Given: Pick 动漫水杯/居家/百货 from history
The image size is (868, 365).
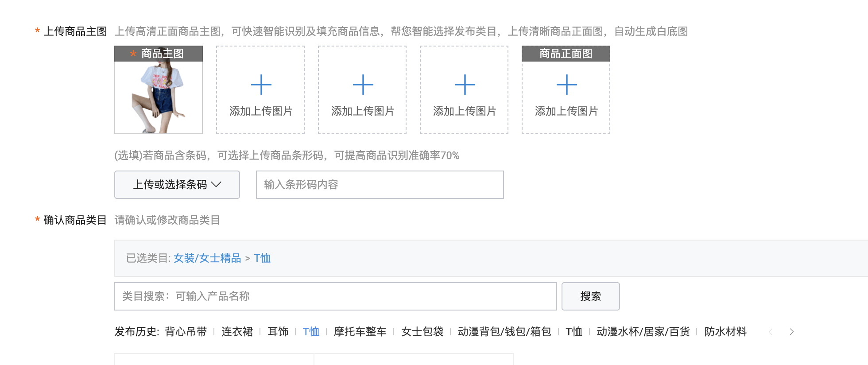Looking at the screenshot, I should 643,332.
